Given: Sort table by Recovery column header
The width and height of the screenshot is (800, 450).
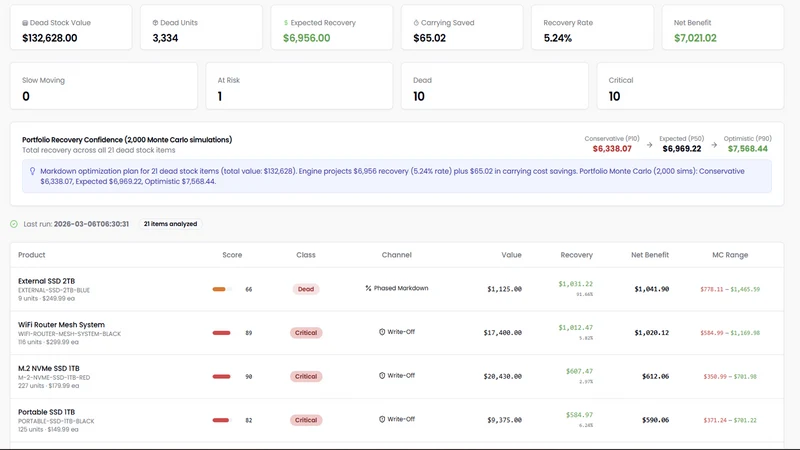Looking at the screenshot, I should pos(577,255).
